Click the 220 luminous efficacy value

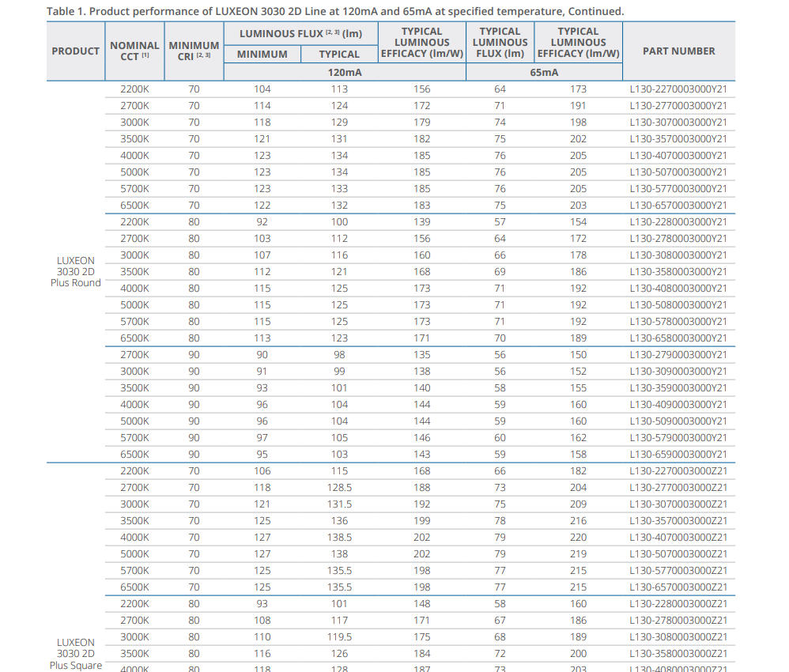(x=578, y=538)
